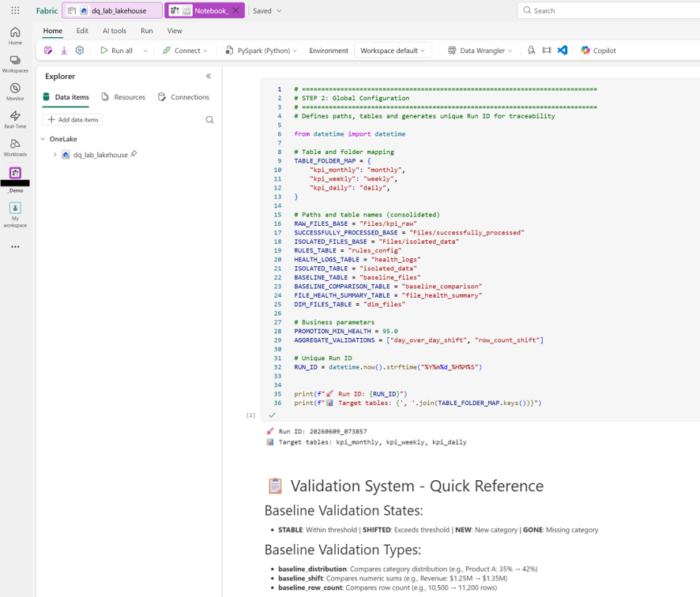Click the cell execution count [2]
Screen dimensions: 700x597
coord(251,415)
